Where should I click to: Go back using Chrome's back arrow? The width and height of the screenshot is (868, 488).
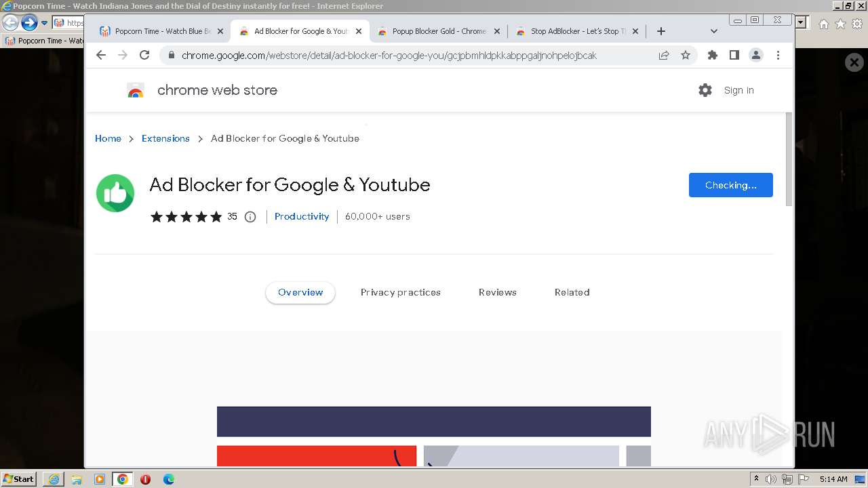tap(101, 56)
